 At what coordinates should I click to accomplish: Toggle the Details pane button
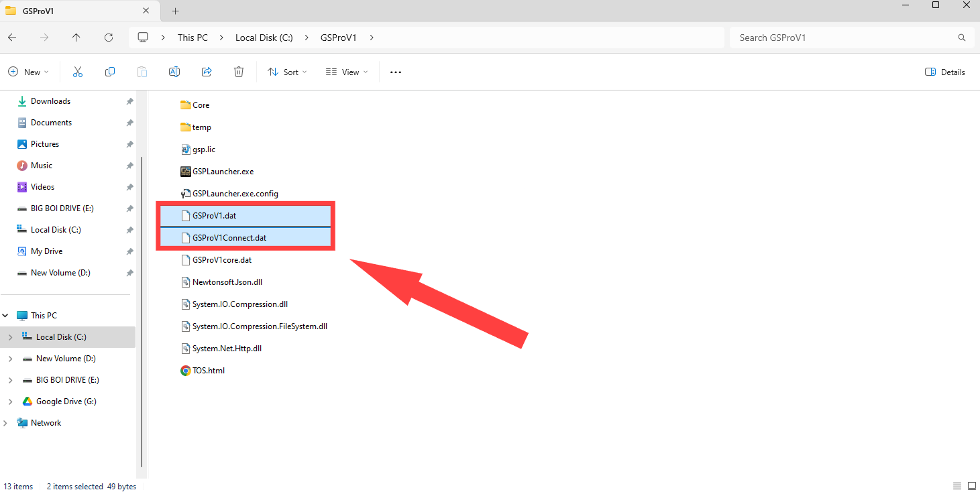point(944,72)
